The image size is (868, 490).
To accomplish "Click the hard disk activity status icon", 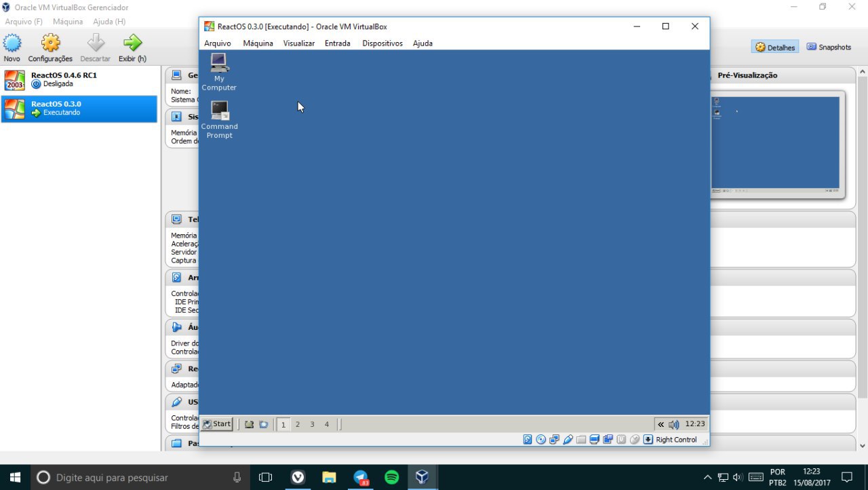I will pyautogui.click(x=528, y=440).
